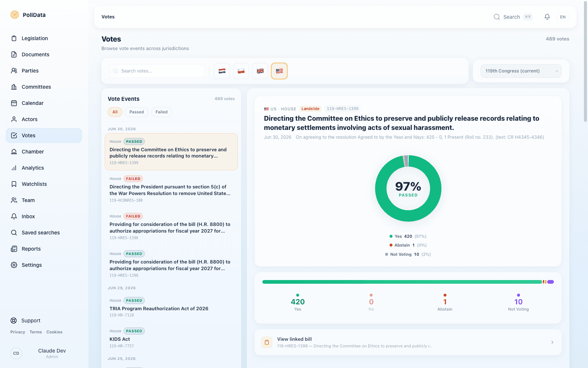The height and width of the screenshot is (368, 588).
Task: Expand the View linked bill chevron
Action: point(552,342)
